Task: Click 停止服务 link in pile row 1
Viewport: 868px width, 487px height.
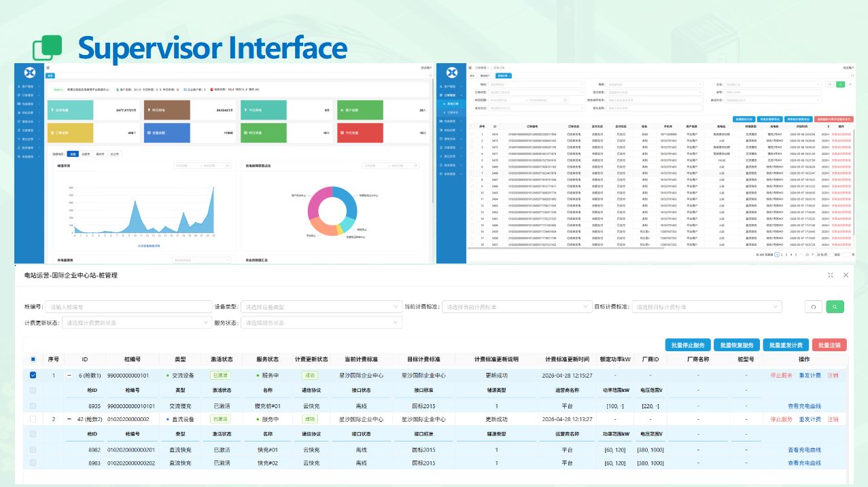Action: click(781, 375)
